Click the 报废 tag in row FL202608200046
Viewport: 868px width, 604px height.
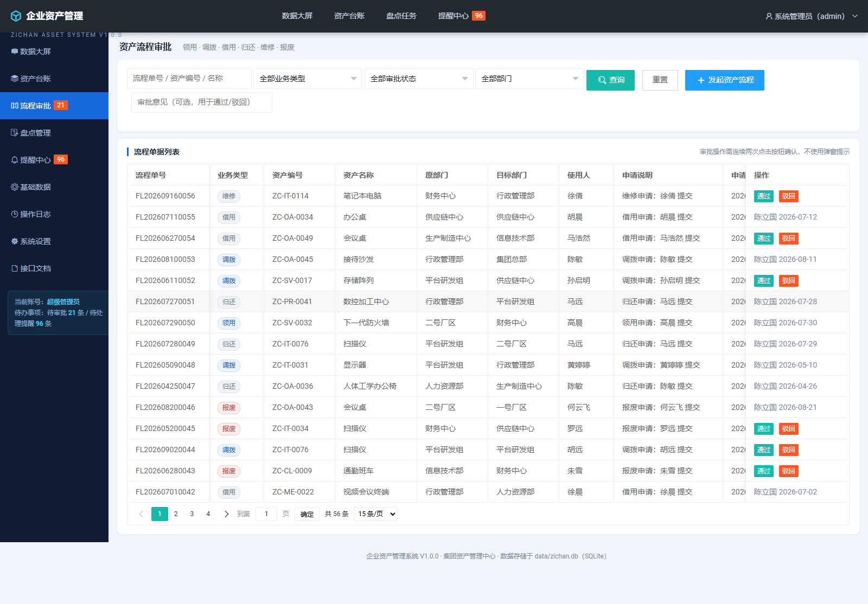(229, 408)
